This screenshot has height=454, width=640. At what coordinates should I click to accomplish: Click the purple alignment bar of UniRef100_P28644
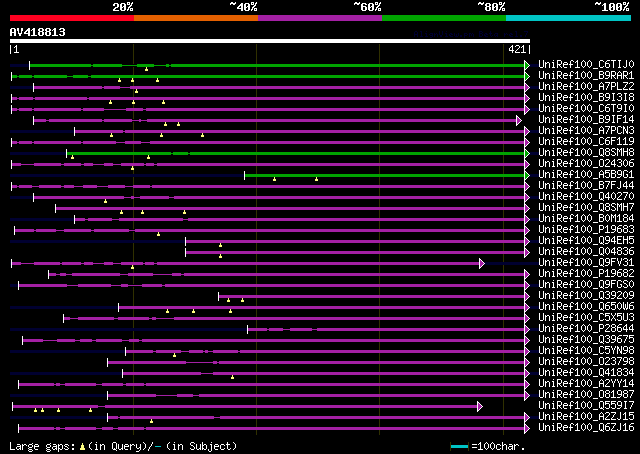386,329
